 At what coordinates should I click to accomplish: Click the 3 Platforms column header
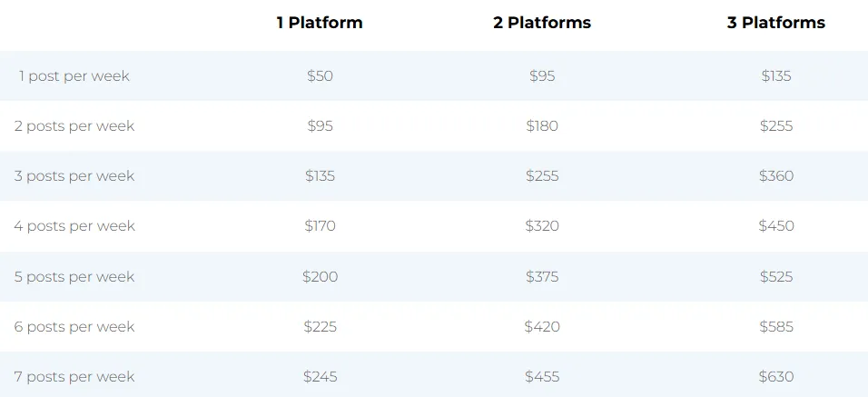click(x=776, y=23)
